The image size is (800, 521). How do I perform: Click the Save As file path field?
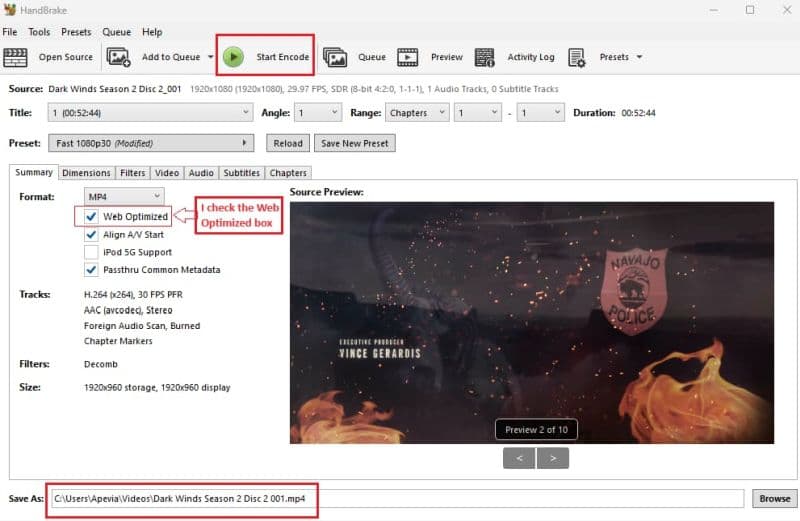coord(397,499)
